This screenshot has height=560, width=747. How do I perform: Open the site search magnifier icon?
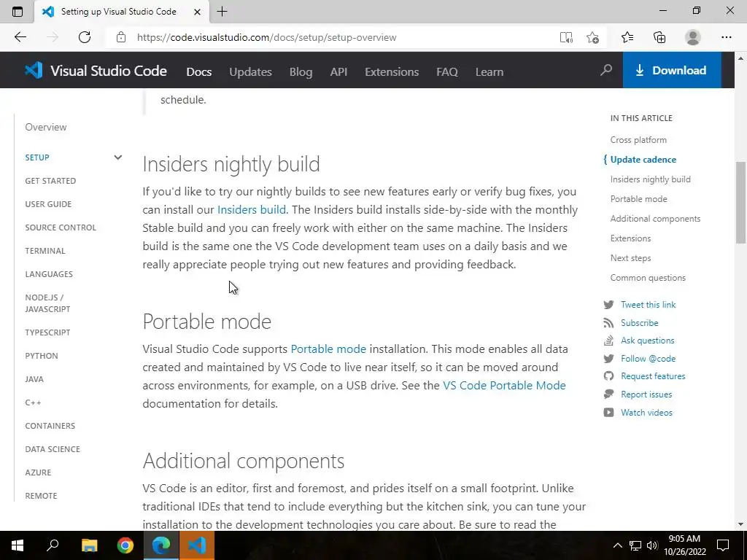[606, 71]
